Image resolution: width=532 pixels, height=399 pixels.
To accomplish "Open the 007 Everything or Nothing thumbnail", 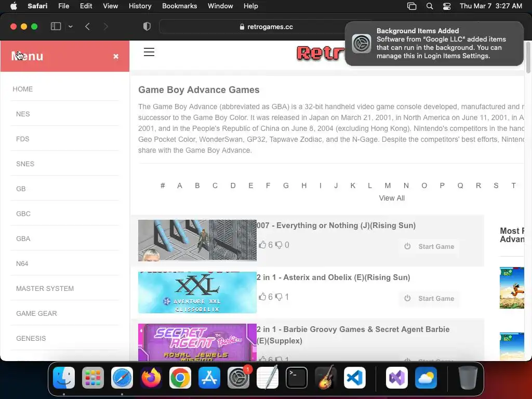I will click(197, 240).
